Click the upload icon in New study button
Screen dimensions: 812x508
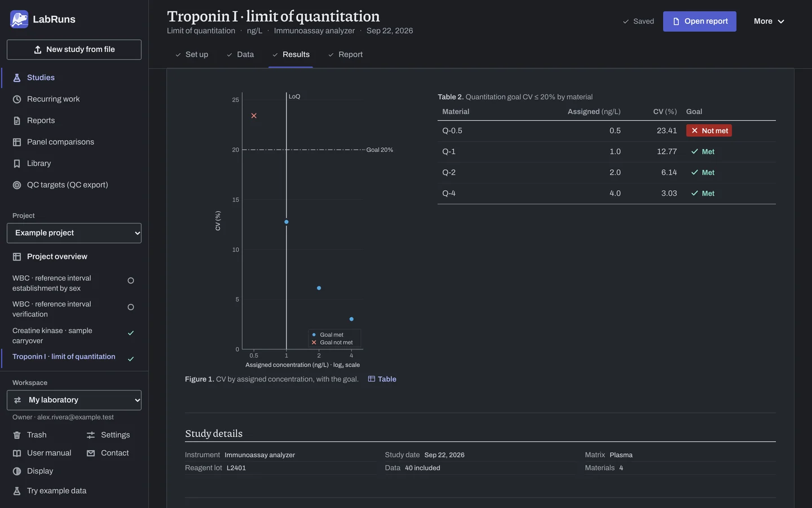tap(38, 50)
